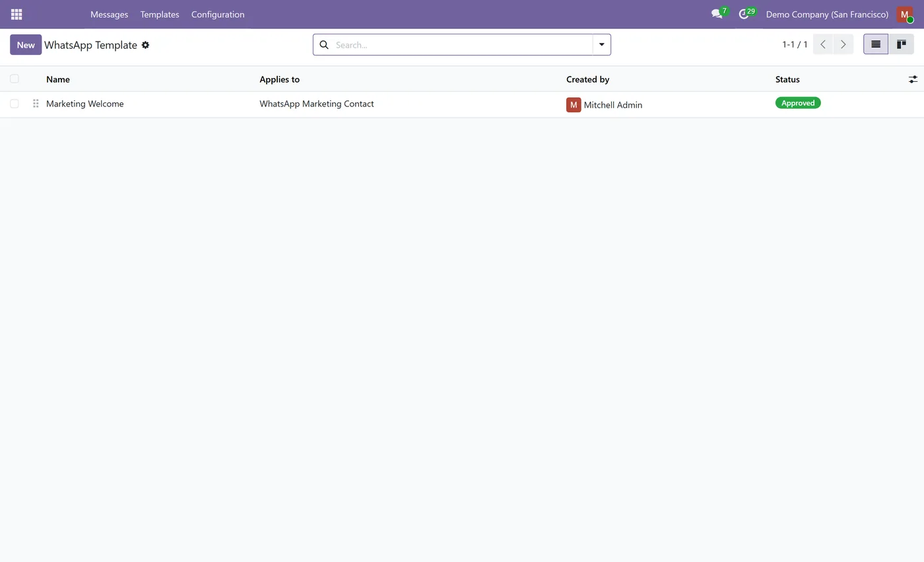This screenshot has width=924, height=562.
Task: Click the WhatsApp Marketing Contact cell
Action: tap(317, 104)
